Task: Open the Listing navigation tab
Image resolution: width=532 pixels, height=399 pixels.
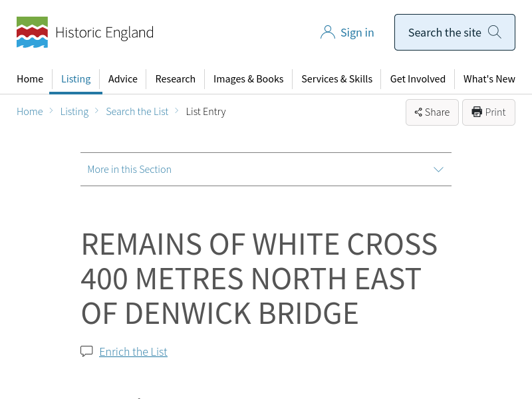Action: (76, 79)
